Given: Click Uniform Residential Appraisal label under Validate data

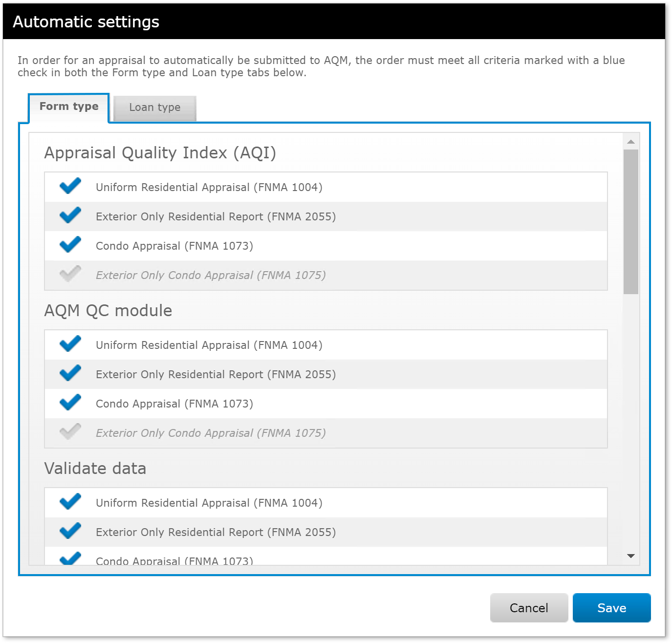Looking at the screenshot, I should 209,503.
